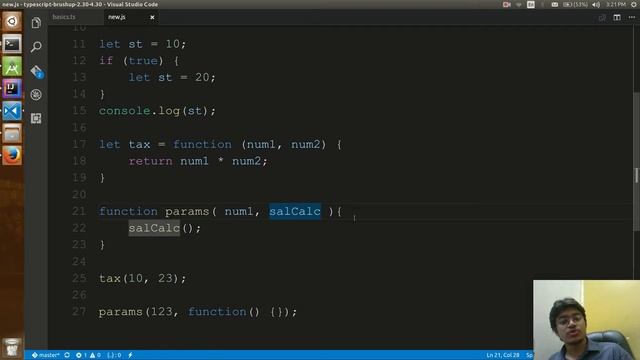Open the keyboard layout indicator
Screen dimensions: 640x360
pyautogui.click(x=531, y=4)
